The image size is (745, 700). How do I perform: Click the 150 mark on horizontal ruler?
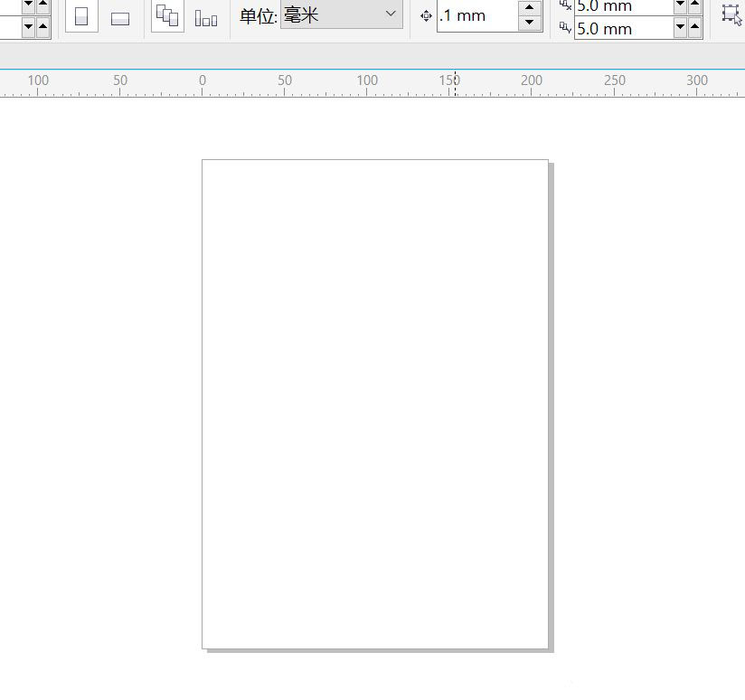(x=449, y=80)
